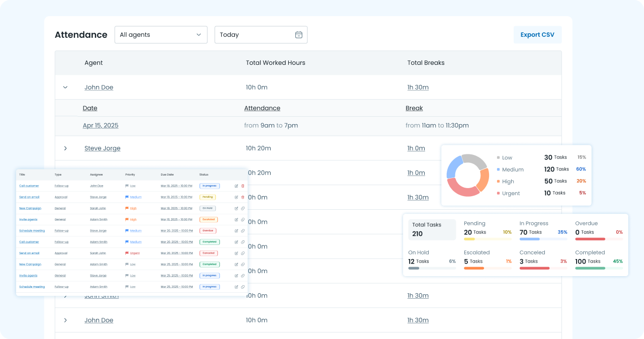Viewport: 644px width, 339px height.
Task: Delete the Call customer task that is In progress
Action: pyautogui.click(x=243, y=186)
